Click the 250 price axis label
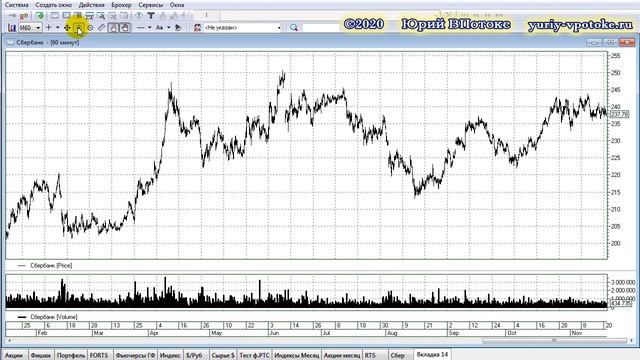This screenshot has width=640, height=360. click(x=616, y=73)
